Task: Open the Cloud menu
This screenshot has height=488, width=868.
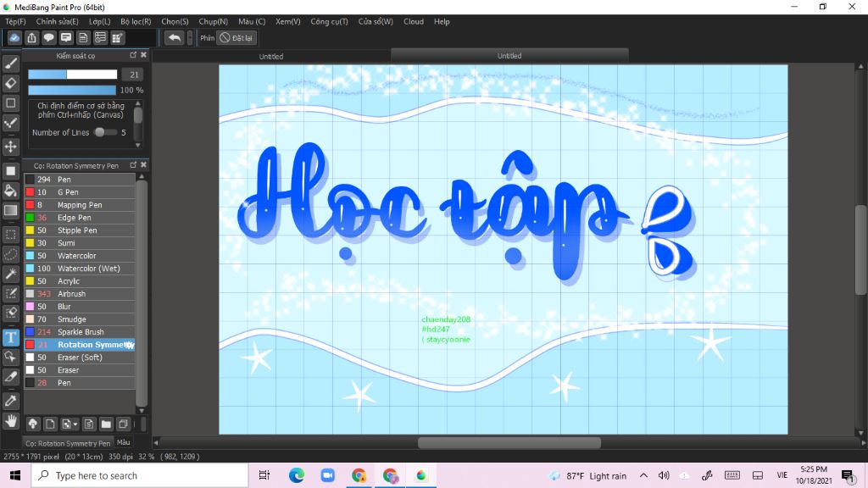Action: [414, 21]
